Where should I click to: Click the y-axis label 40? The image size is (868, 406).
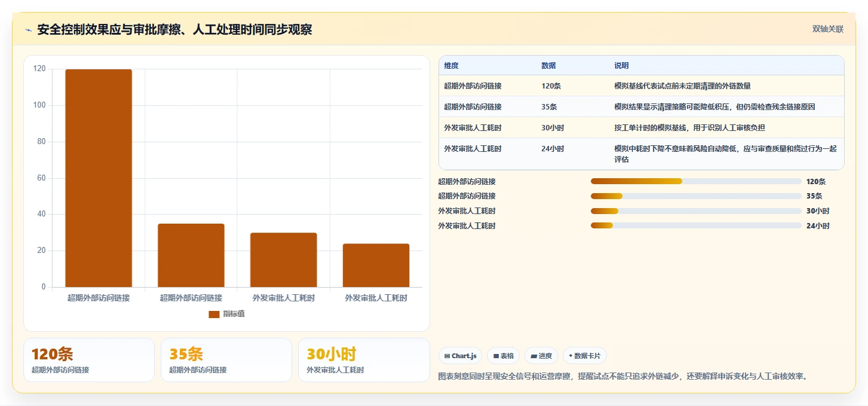click(41, 214)
